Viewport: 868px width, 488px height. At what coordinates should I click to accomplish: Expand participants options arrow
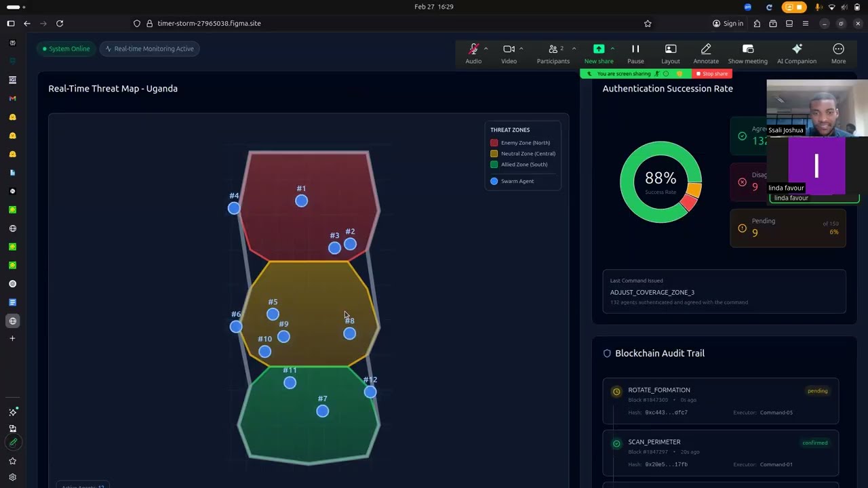point(574,49)
